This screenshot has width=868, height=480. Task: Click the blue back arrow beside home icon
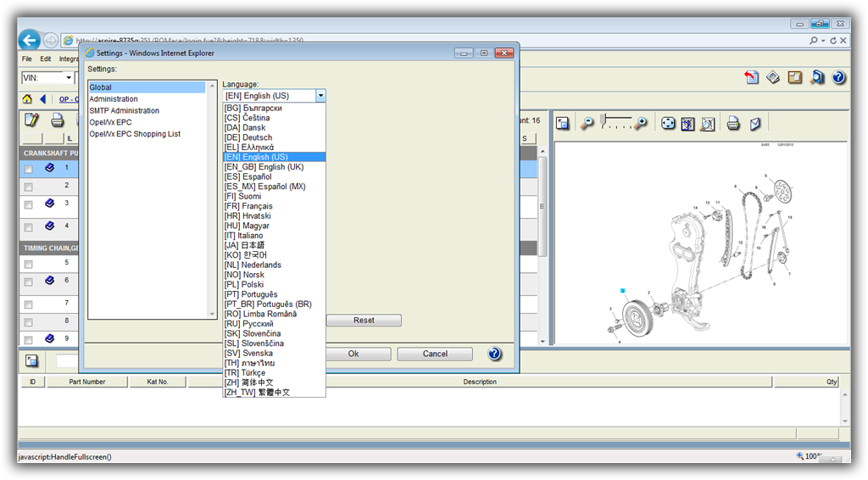click(42, 99)
